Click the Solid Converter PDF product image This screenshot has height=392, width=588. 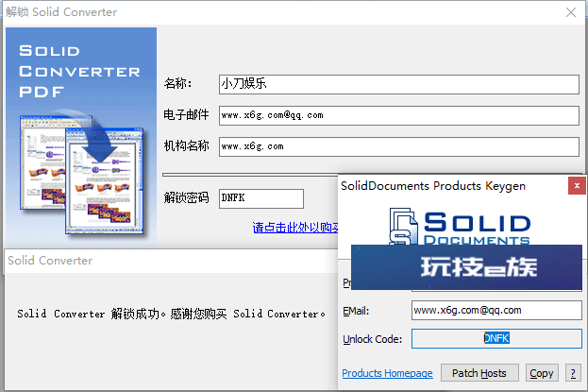pyautogui.click(x=81, y=137)
